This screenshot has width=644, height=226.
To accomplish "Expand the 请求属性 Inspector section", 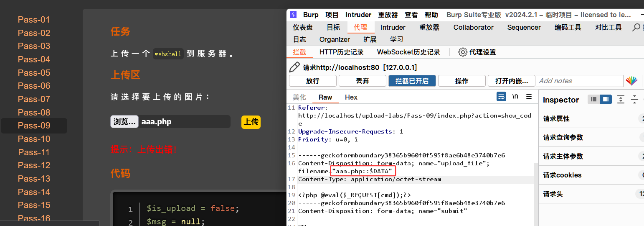I will (591, 118).
